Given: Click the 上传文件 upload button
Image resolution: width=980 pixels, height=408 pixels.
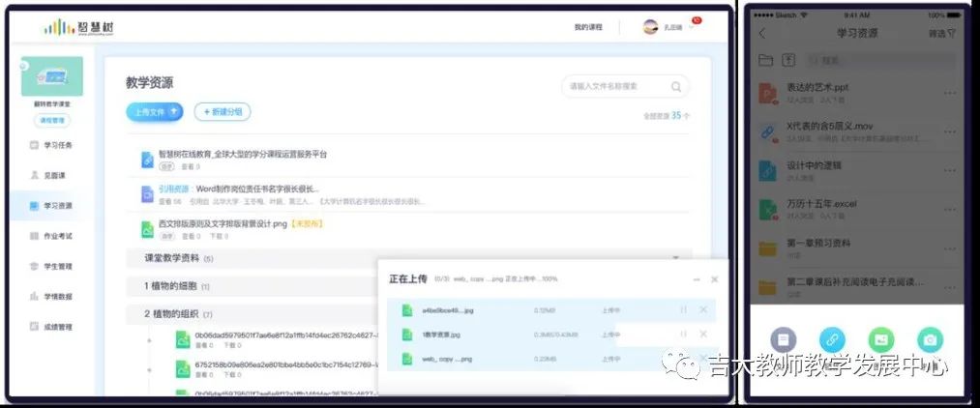Looking at the screenshot, I should click(154, 112).
